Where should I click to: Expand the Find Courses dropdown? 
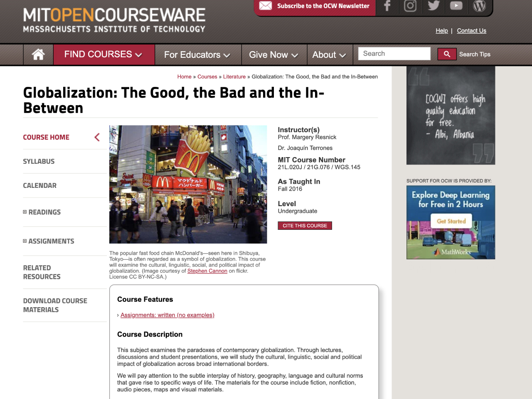[103, 54]
